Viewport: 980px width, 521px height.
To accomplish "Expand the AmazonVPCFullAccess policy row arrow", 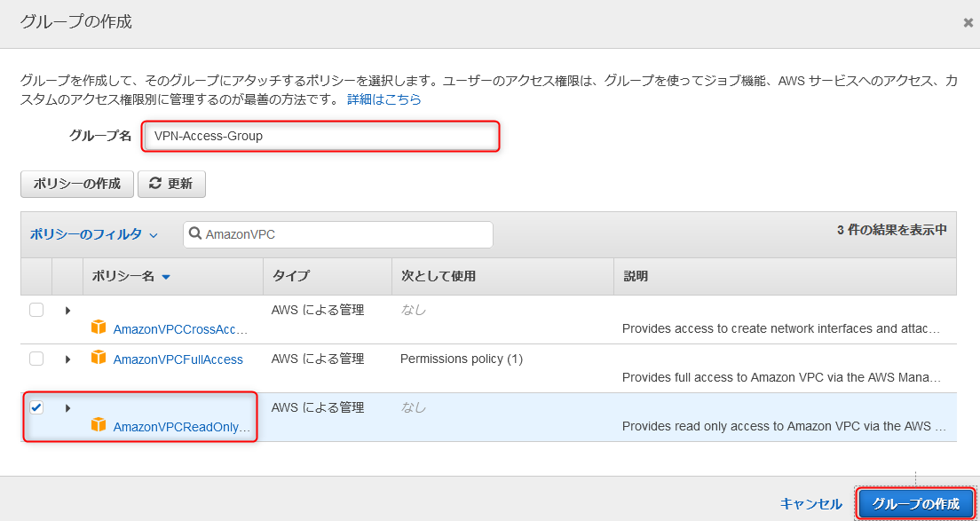I will pyautogui.click(x=67, y=359).
